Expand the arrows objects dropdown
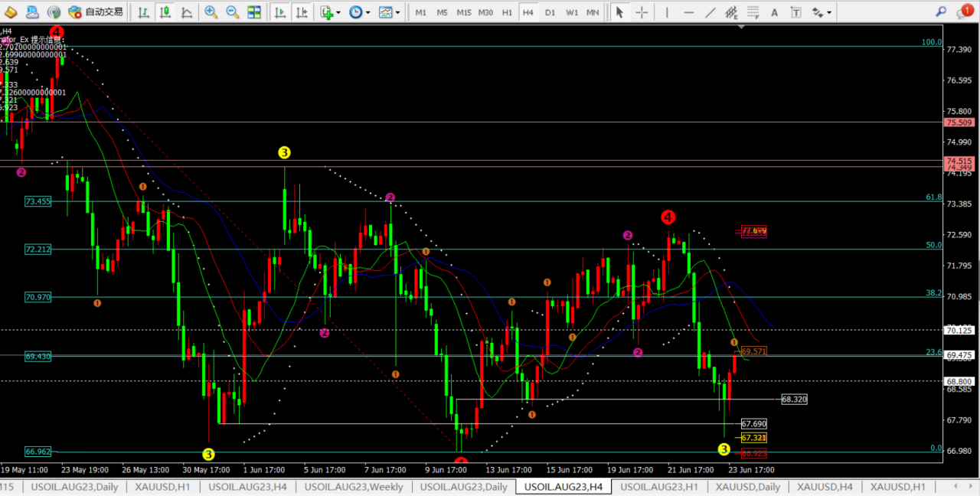Screen dimensions: 980x496 [x=829, y=12]
